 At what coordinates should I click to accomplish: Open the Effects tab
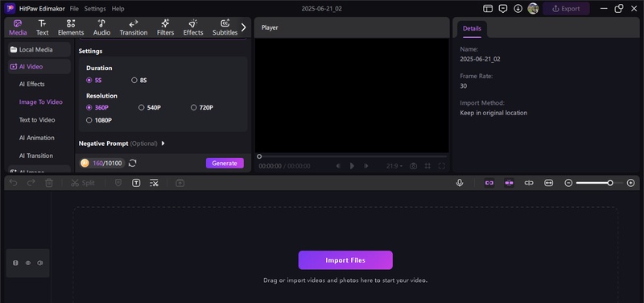click(193, 27)
